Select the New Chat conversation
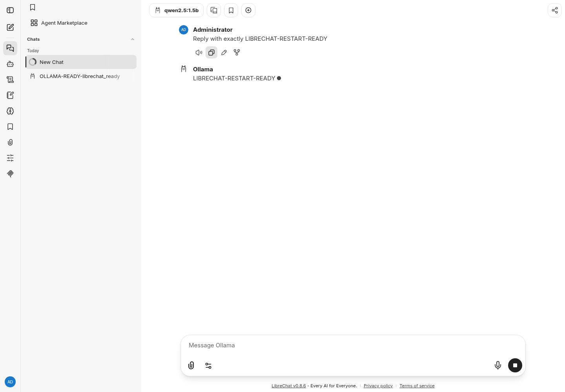 [x=81, y=62]
